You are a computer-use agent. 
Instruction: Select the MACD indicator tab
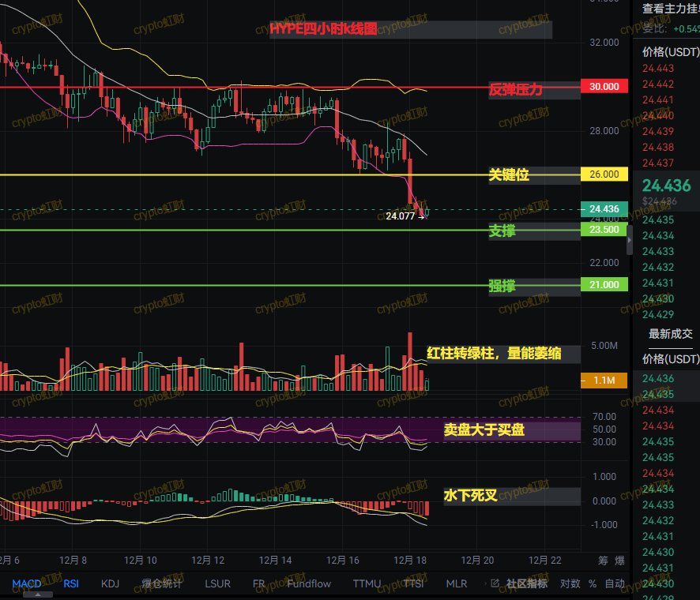[x=27, y=583]
